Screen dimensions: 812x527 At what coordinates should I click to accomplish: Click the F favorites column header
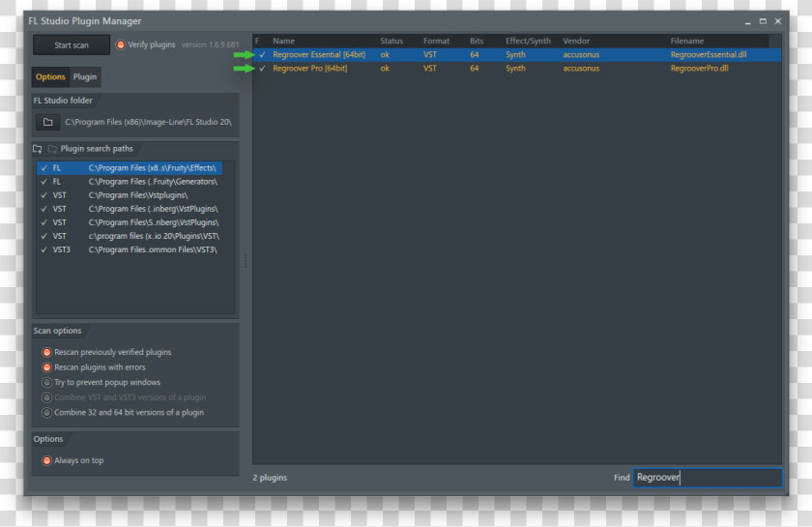257,41
